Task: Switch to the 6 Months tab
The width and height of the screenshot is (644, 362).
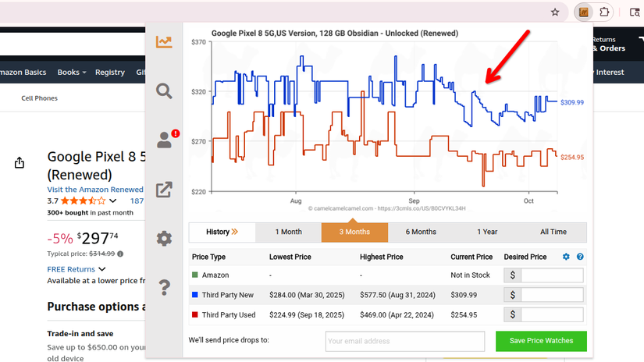Action: [421, 232]
